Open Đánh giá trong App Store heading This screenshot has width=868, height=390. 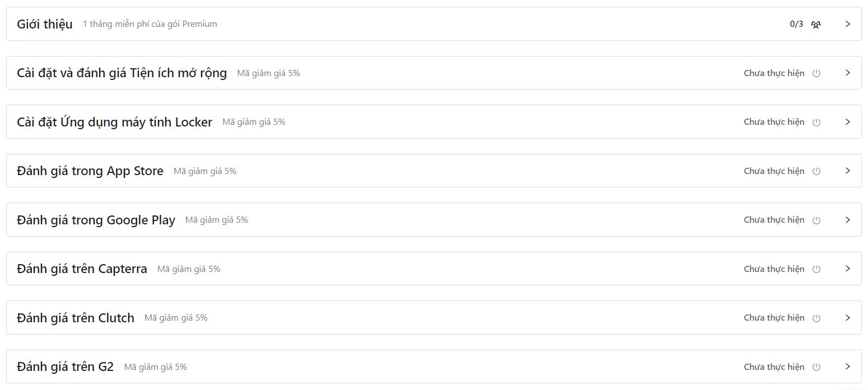90,171
